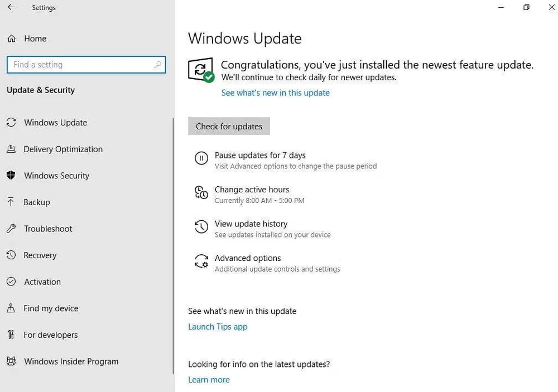Open Delivery Optimization settings

(63, 149)
